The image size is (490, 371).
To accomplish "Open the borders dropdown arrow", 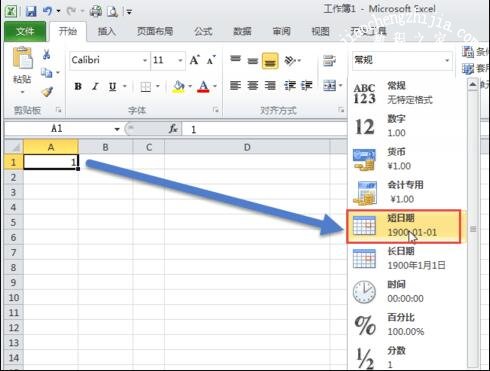I will point(158,87).
